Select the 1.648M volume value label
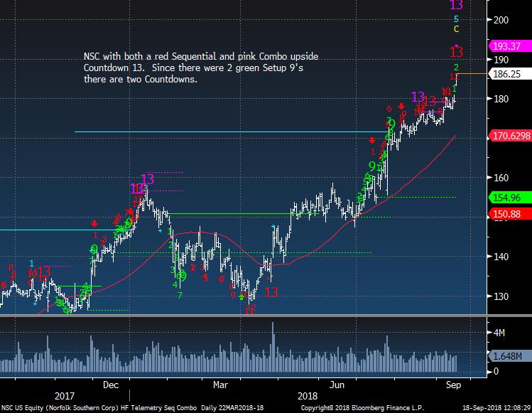 509,356
